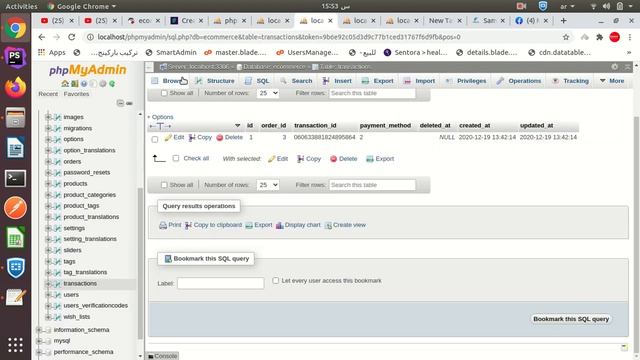
Task: Click the address bar URL
Action: [x=279, y=37]
